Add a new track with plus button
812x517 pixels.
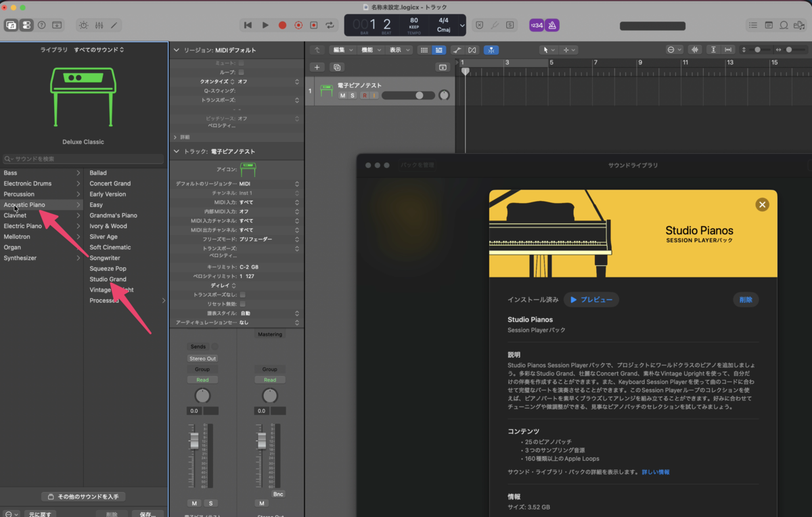click(317, 67)
